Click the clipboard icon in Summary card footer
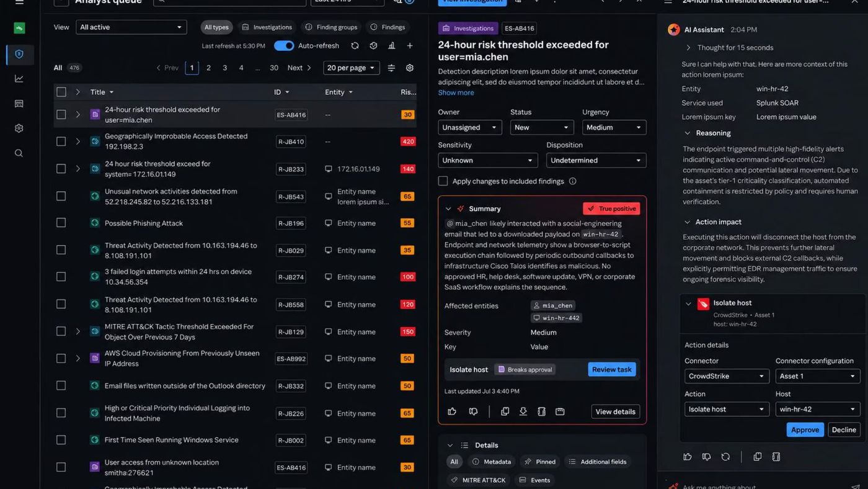868x489 pixels. tap(541, 411)
